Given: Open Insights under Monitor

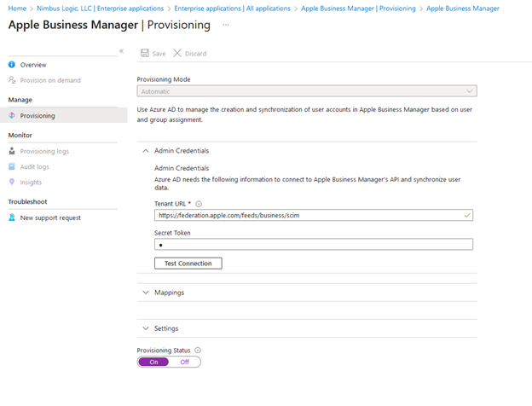Looking at the screenshot, I should coord(31,183).
